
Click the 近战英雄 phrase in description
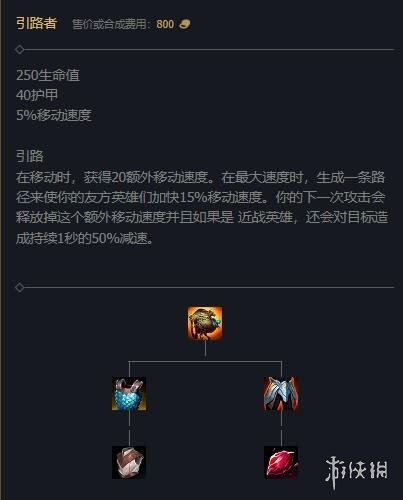click(x=266, y=217)
